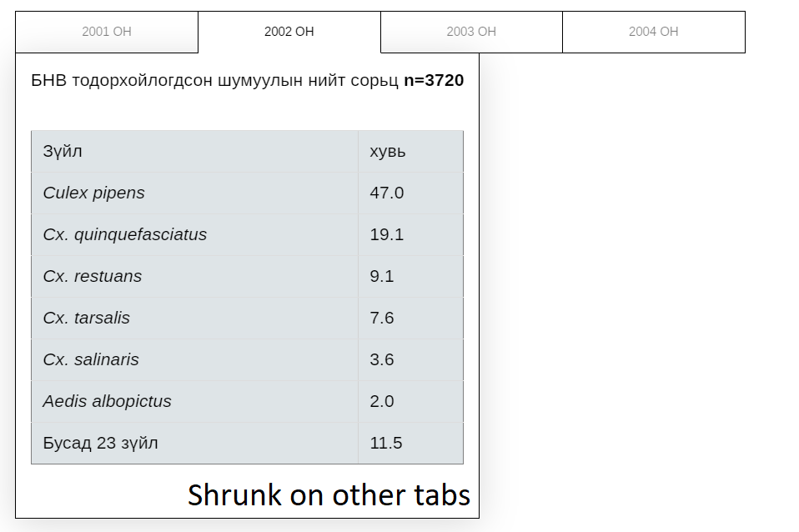
Task: Click the 47.0 percentage value
Action: coord(386,193)
